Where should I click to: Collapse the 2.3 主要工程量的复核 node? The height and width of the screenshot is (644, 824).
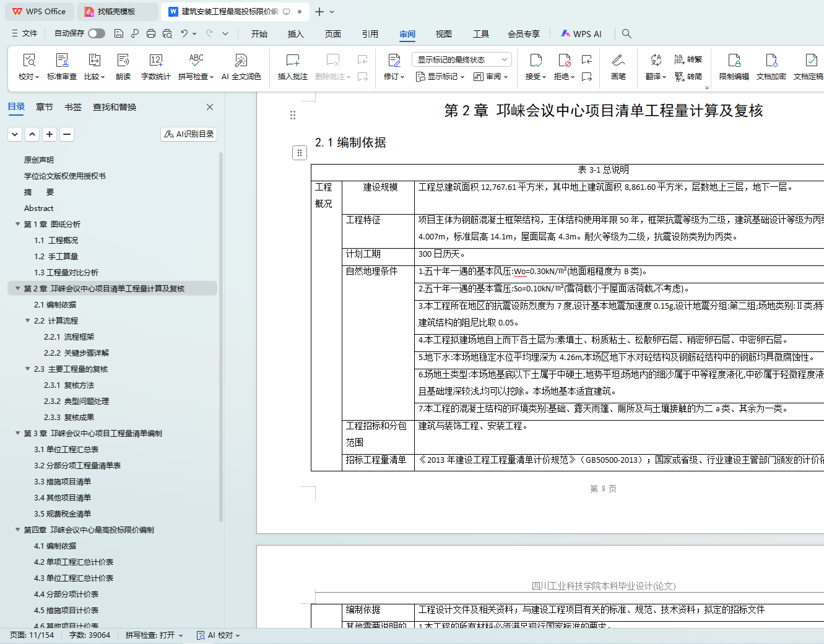(27, 369)
